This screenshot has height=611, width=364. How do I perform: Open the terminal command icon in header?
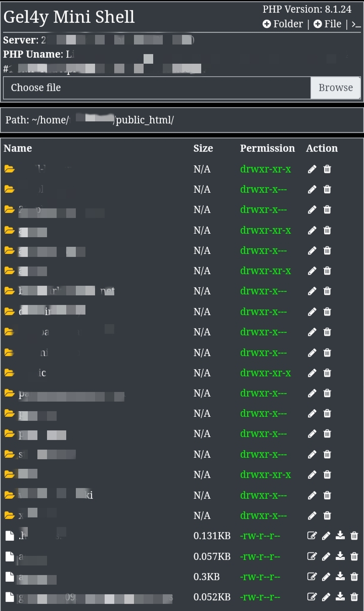tap(356, 24)
